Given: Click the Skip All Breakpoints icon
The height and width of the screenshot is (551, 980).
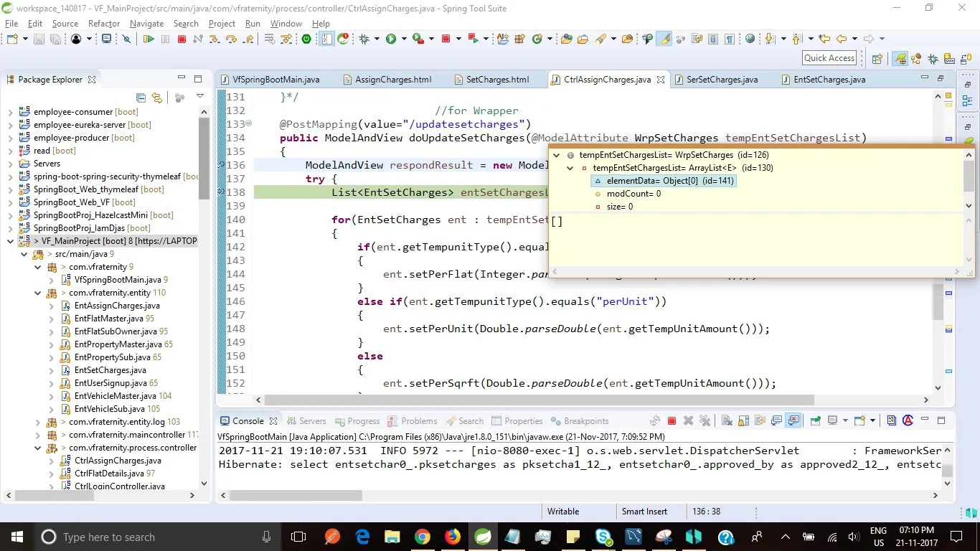Looking at the screenshot, I should [x=126, y=39].
